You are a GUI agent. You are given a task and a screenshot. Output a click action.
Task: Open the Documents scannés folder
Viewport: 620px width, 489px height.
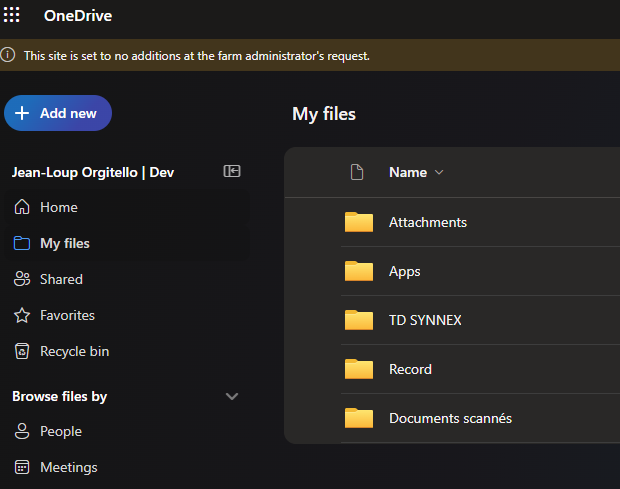pos(450,418)
